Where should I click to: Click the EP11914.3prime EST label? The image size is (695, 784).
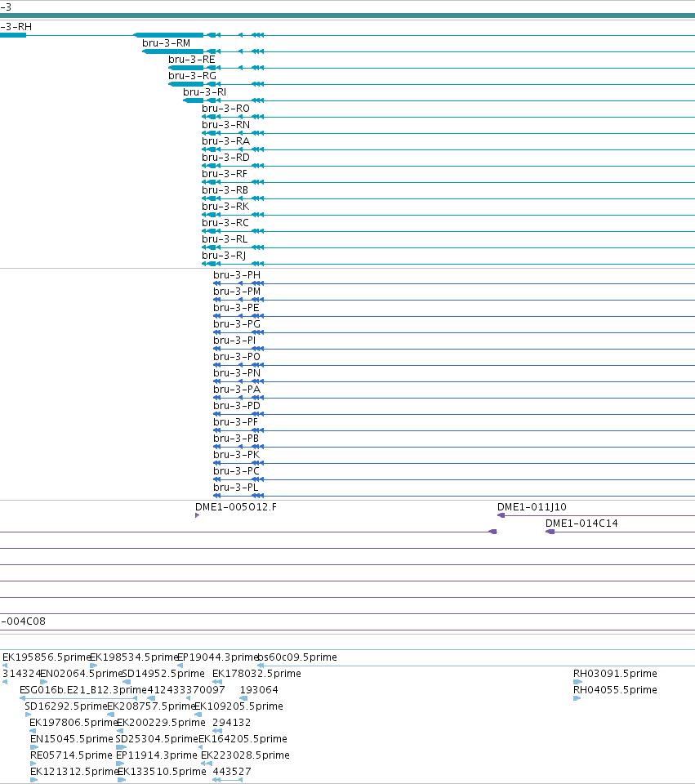click(157, 755)
